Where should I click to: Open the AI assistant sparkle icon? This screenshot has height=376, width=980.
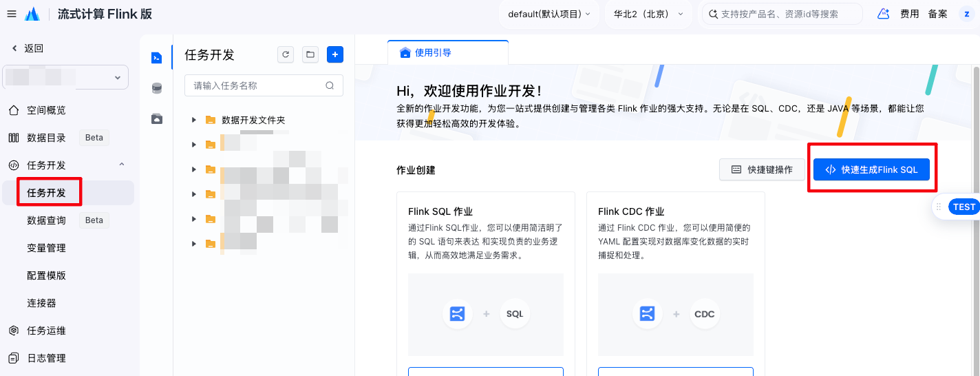coord(884,14)
